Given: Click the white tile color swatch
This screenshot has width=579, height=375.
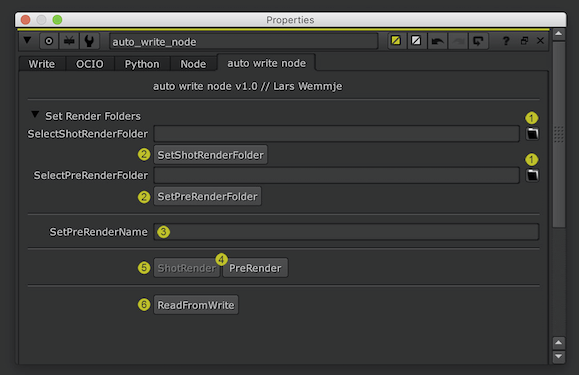Looking at the screenshot, I should coord(416,40).
